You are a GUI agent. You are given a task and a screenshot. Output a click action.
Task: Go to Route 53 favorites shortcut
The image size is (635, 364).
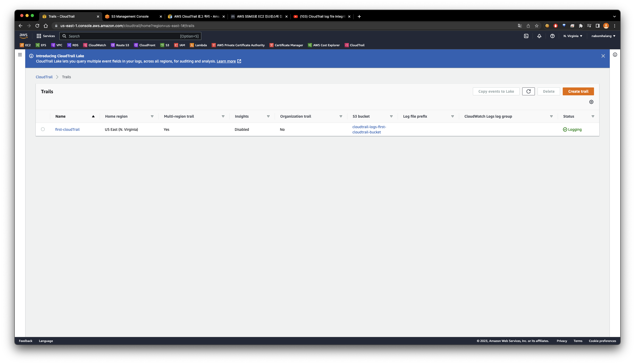120,45
